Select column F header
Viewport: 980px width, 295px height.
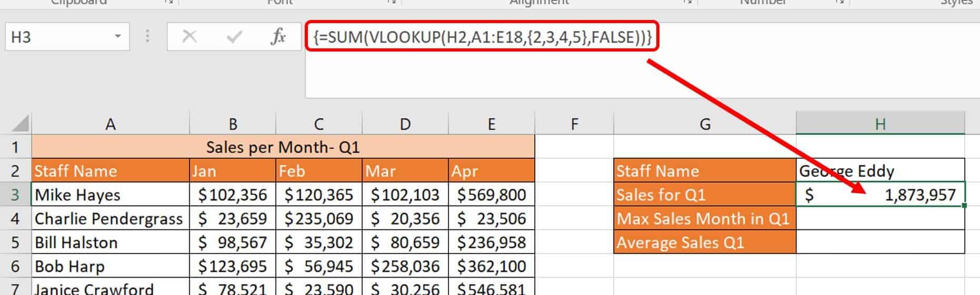[x=574, y=124]
